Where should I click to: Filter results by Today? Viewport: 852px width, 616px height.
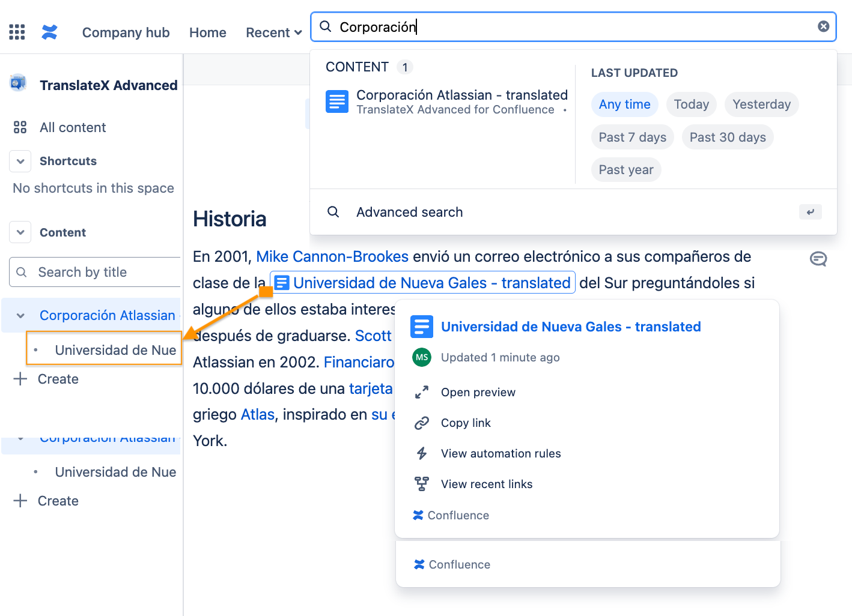point(691,104)
